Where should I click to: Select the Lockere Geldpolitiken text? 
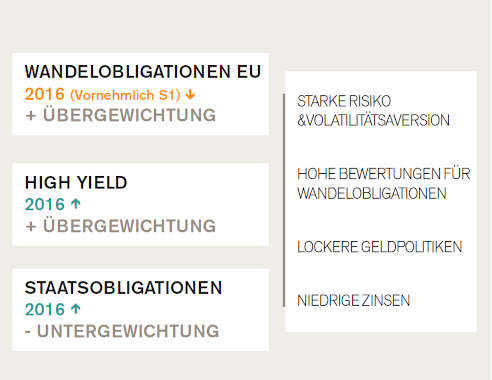tap(380, 247)
